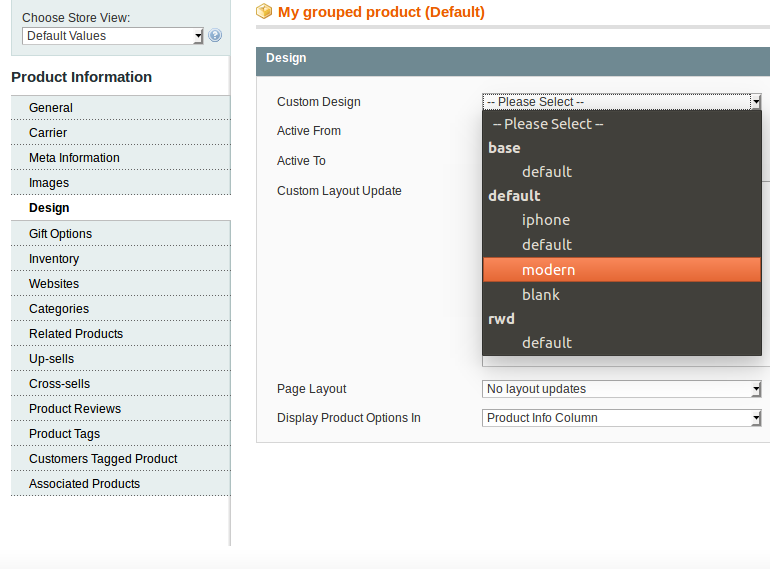Open Display Product Options In dropdown

click(x=622, y=418)
